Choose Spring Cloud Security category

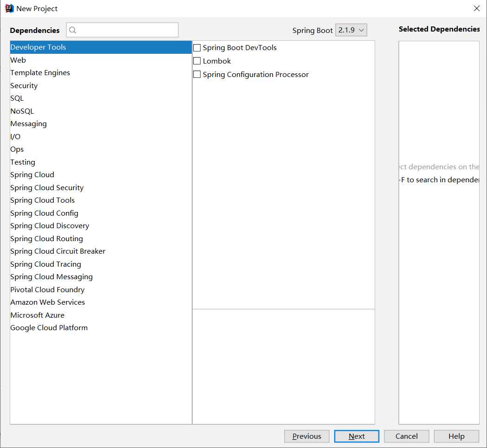[x=101, y=188]
